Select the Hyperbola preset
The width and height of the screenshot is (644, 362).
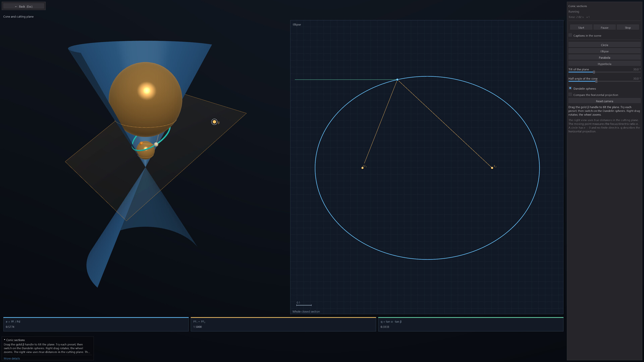604,64
